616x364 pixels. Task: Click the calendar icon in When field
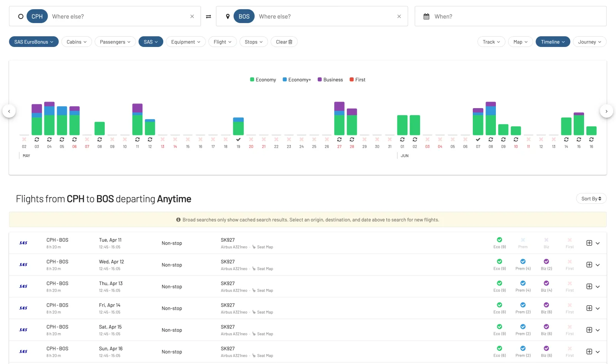coord(426,17)
